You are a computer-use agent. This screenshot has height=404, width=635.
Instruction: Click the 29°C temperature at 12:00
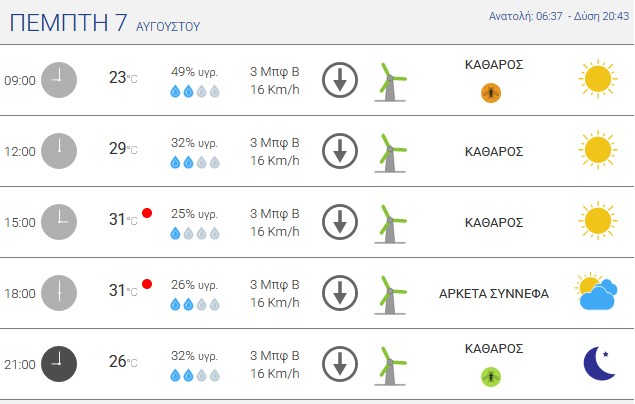pos(123,149)
